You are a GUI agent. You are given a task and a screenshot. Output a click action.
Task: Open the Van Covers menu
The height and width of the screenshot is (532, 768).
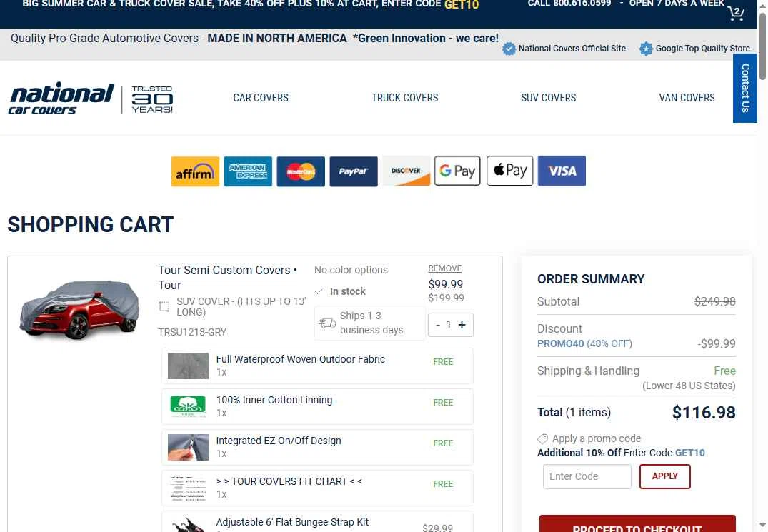(x=687, y=98)
